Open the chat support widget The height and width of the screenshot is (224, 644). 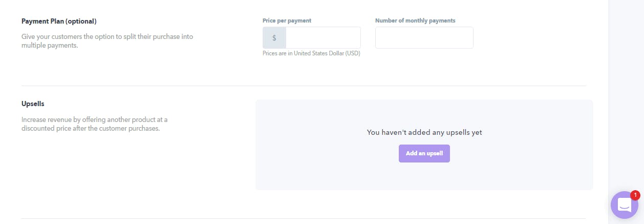pos(625,205)
